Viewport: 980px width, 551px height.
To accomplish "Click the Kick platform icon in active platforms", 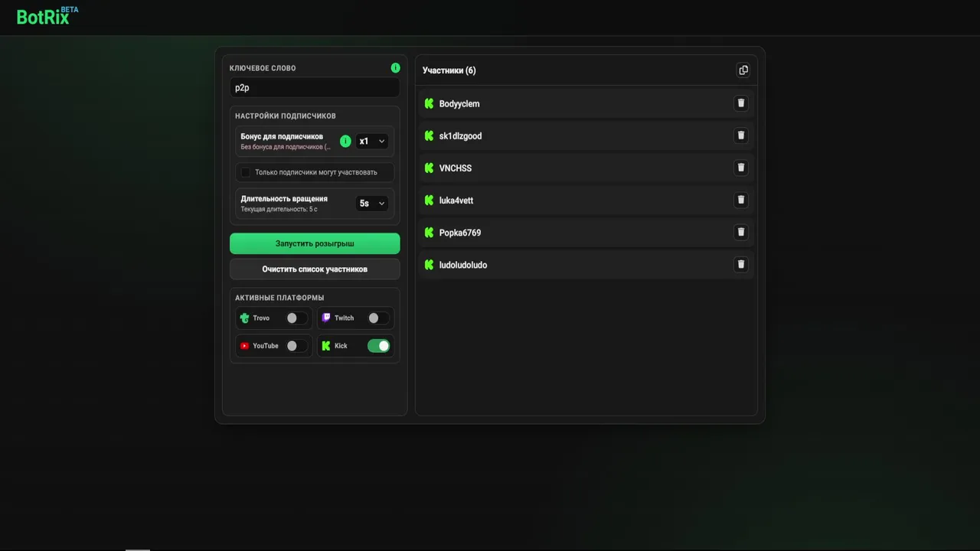I will click(326, 346).
